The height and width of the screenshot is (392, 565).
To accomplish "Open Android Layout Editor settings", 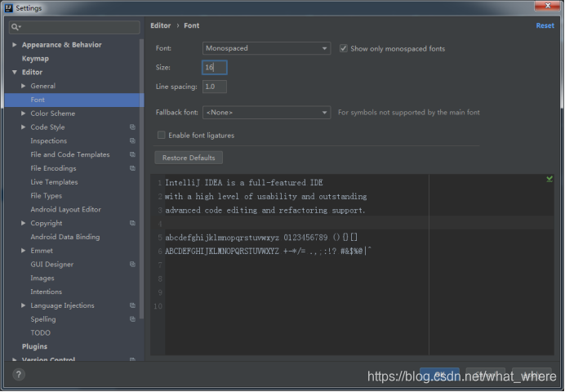I will tap(65, 209).
